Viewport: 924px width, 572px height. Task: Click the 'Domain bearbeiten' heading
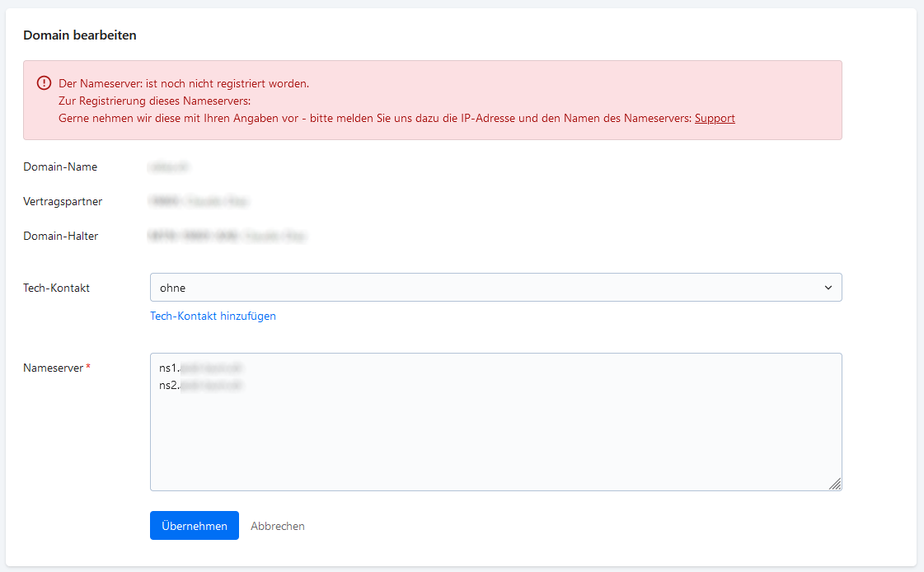pos(80,35)
